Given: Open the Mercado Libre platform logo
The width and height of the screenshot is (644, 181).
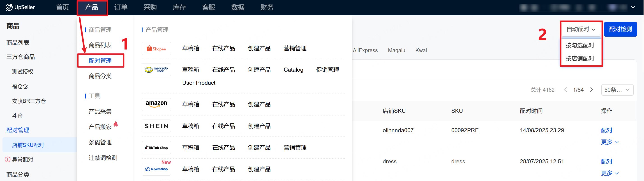Looking at the screenshot, I should coord(156,70).
